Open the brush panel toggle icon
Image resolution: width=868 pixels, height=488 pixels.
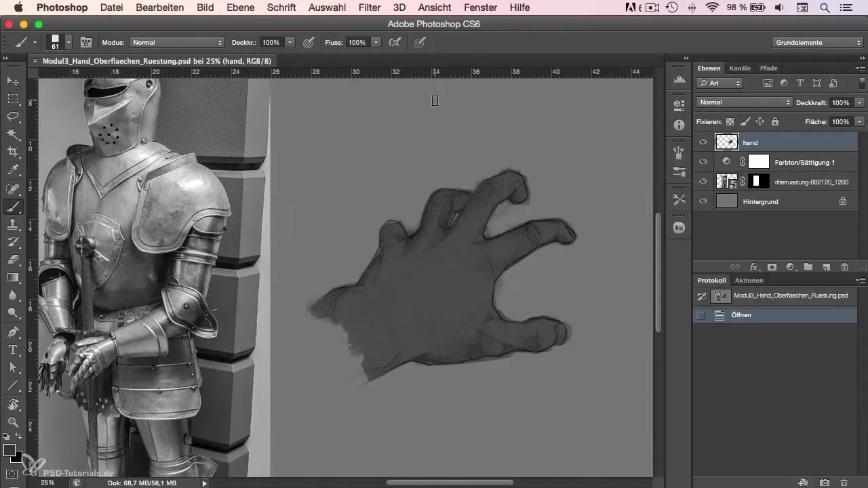(x=86, y=42)
